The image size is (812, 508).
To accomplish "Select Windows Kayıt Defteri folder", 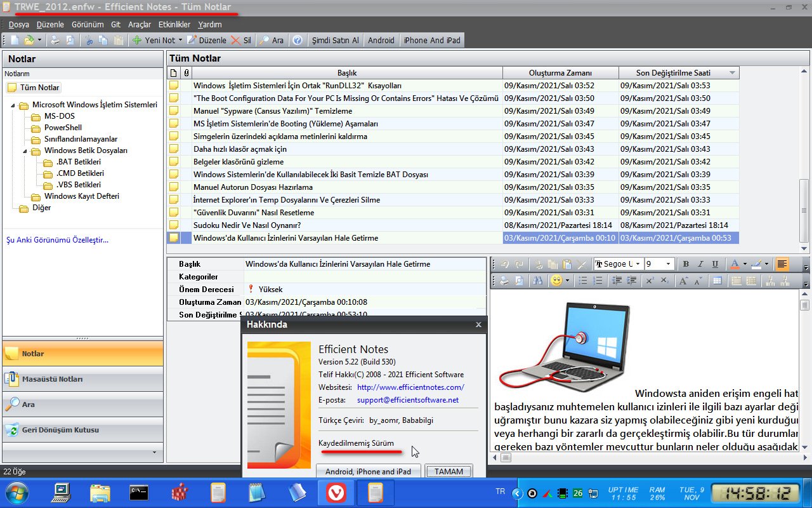I will (82, 196).
